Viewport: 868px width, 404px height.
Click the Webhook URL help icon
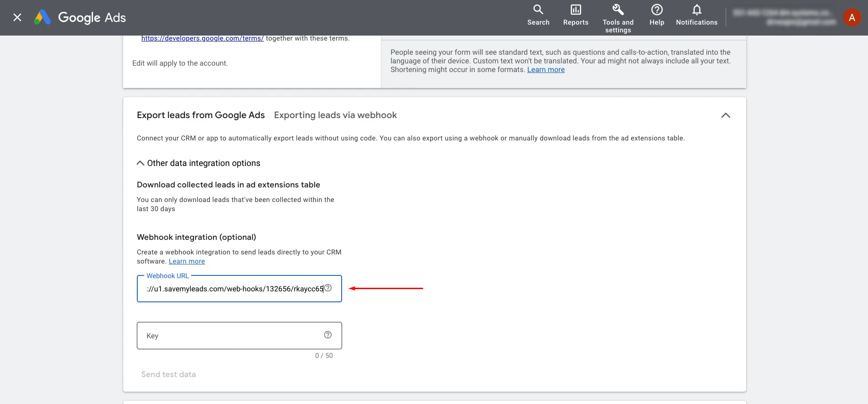click(328, 288)
